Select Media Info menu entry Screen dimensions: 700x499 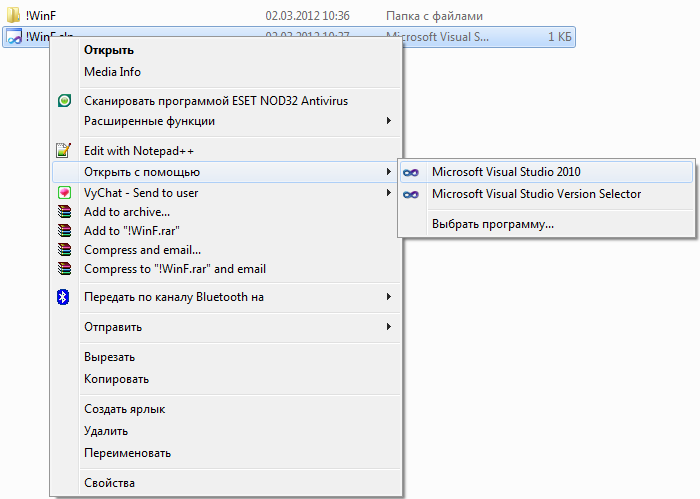(x=226, y=72)
